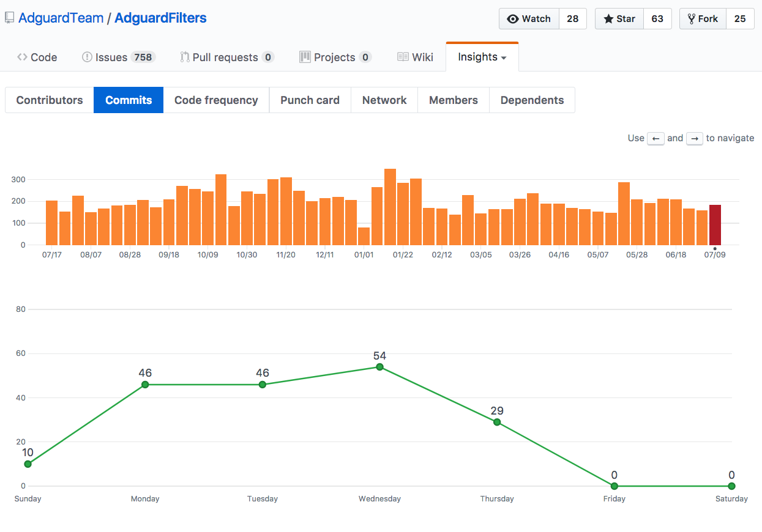The image size is (762, 532).
Task: Select the Tuesday data point 46
Action: [x=263, y=385]
